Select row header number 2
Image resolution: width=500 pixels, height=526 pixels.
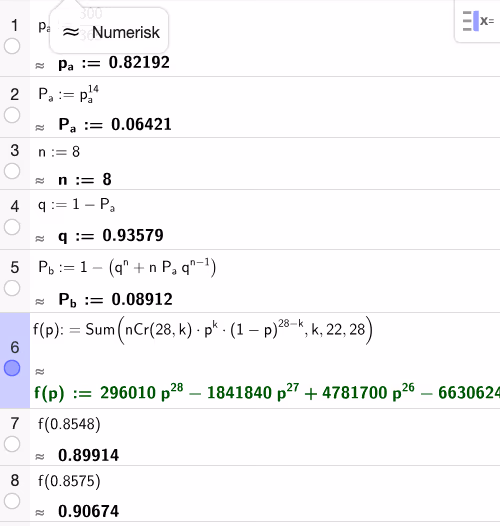tap(14, 95)
